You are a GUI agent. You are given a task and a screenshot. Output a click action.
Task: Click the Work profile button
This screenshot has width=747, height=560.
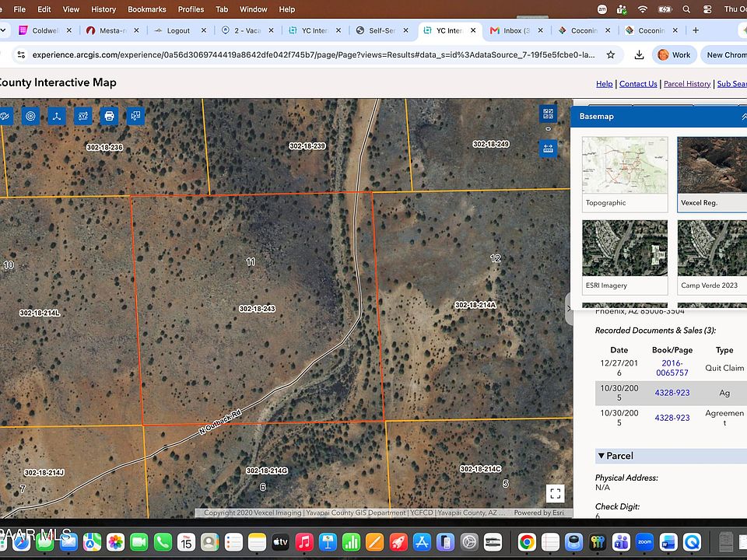pos(674,54)
